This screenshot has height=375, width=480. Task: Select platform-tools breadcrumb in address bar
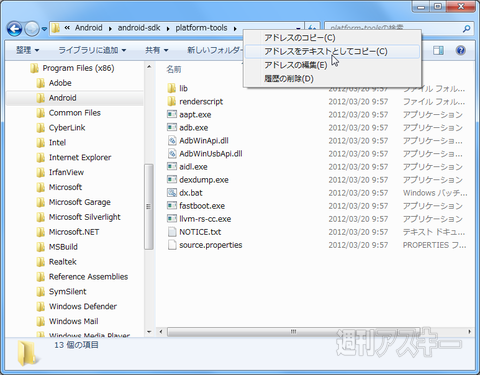(x=201, y=28)
